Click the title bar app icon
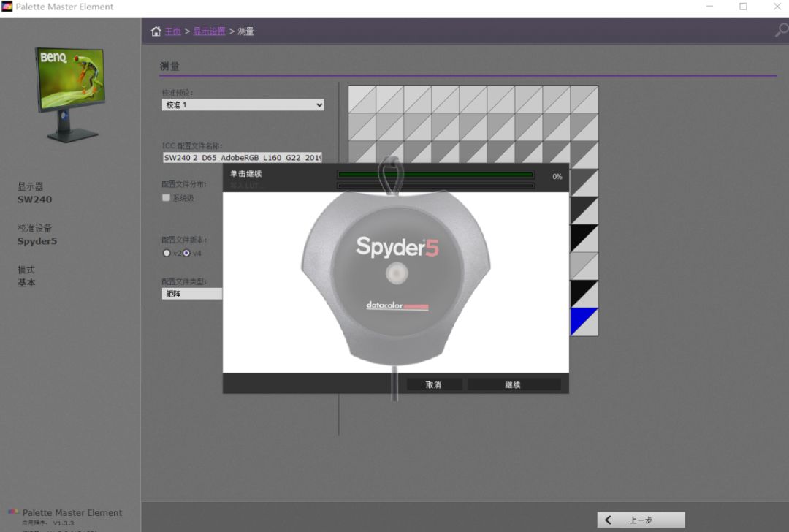The width and height of the screenshot is (789, 532). (7, 7)
